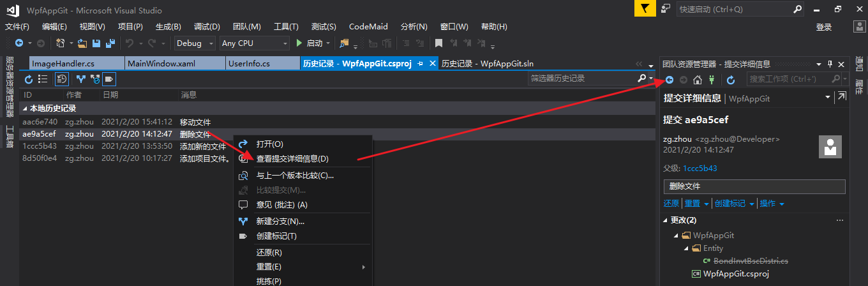This screenshot has width=868, height=286.
Task: Toggle show remote branches icon
Action: pyautogui.click(x=95, y=79)
